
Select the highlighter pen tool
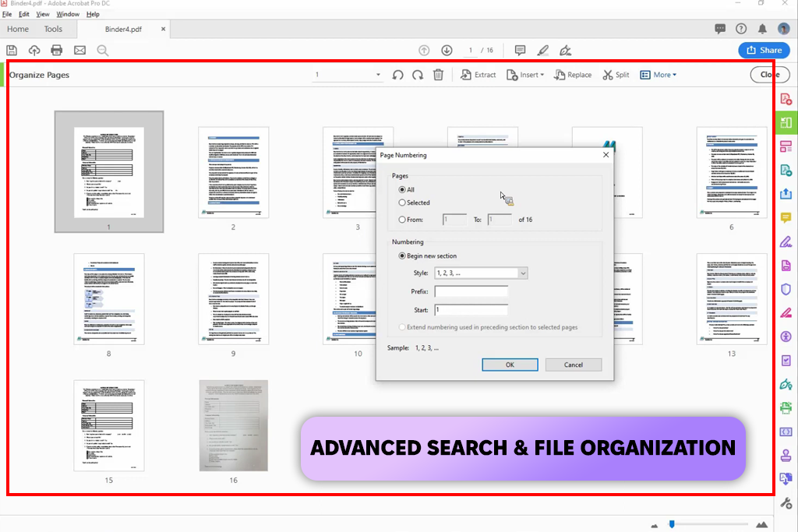click(x=542, y=51)
